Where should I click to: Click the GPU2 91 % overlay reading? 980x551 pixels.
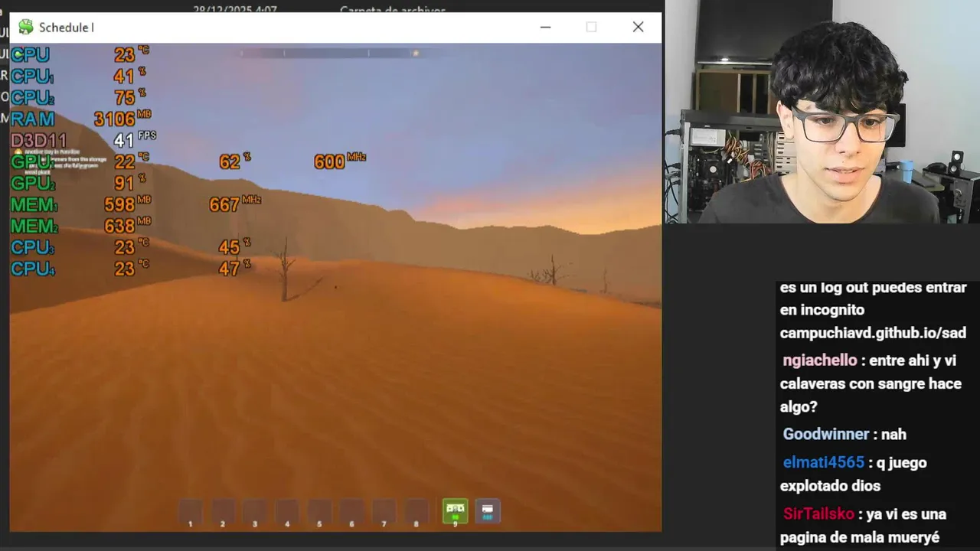coord(78,183)
